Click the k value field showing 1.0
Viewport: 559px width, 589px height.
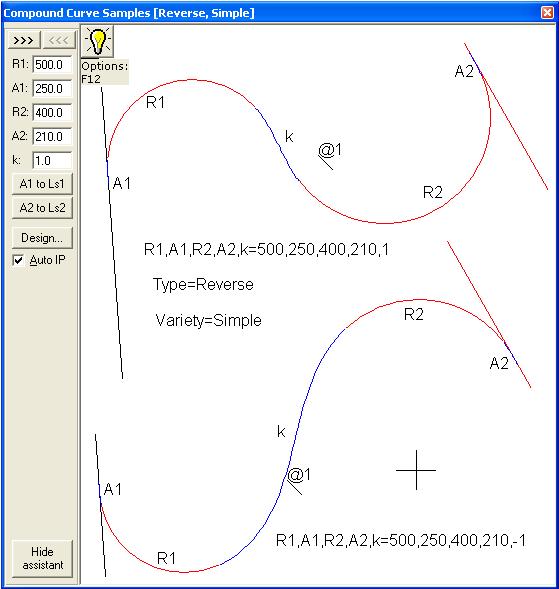[x=52, y=161]
